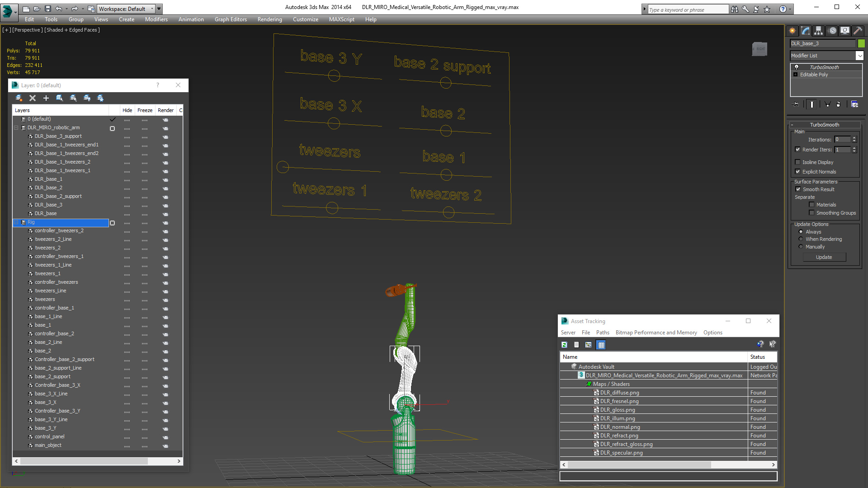Click the tree view icon in Asset Tracking
This screenshot has width=868, height=488.
[x=589, y=345]
